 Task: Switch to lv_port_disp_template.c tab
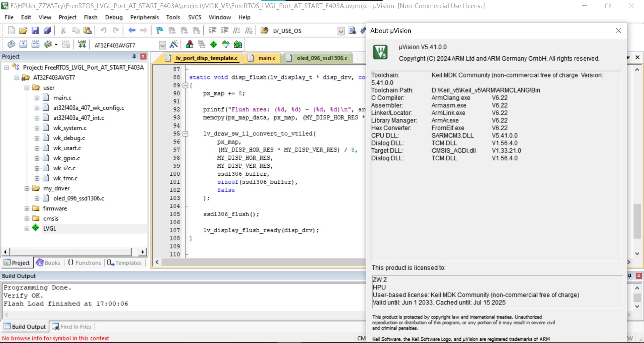202,58
